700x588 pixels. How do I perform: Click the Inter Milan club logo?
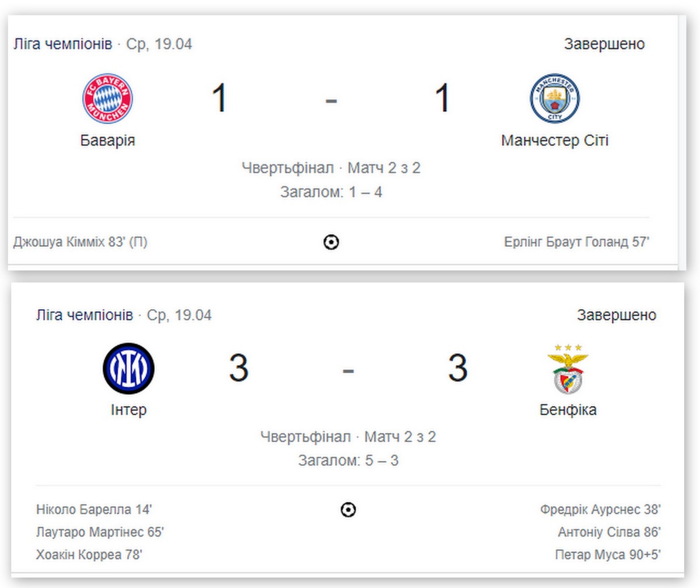tap(128, 367)
